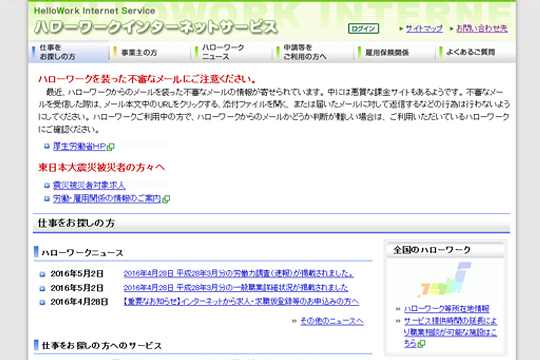Click the 東日本大震災被災者の方々へ heading

click(101, 167)
